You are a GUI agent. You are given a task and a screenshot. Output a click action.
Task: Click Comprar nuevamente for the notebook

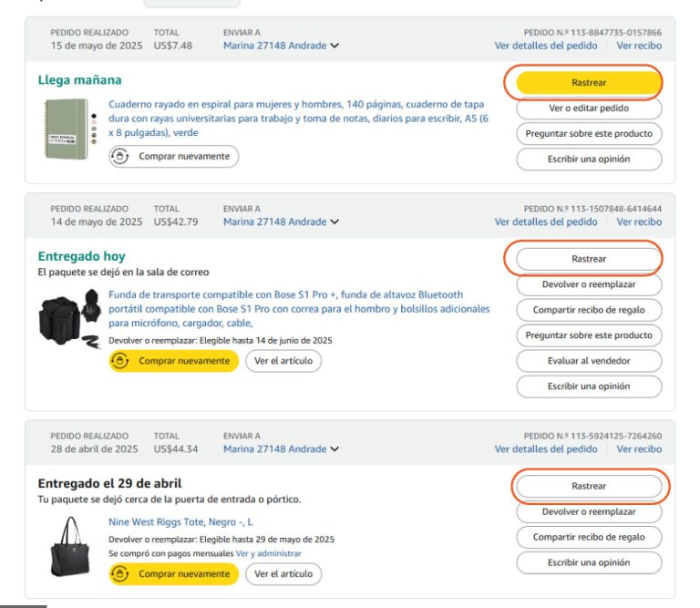coord(174,157)
